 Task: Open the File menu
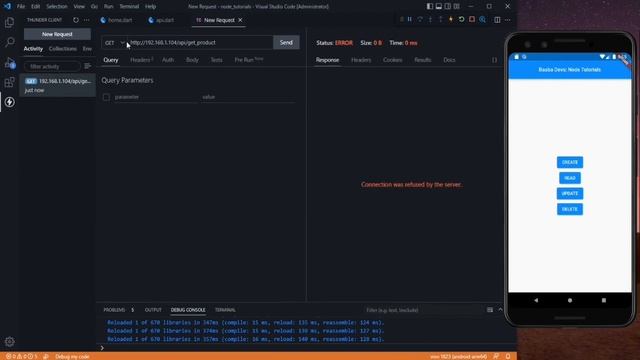21,7
